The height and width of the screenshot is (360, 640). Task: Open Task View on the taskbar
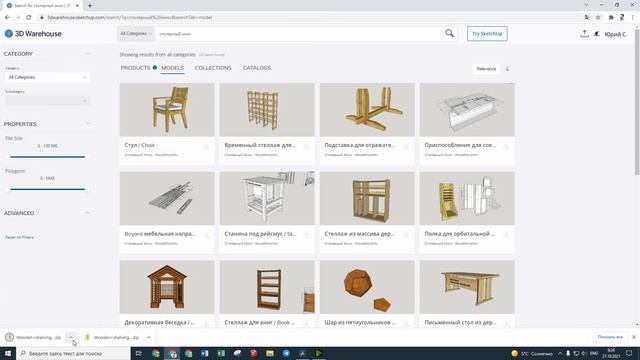tap(138, 353)
